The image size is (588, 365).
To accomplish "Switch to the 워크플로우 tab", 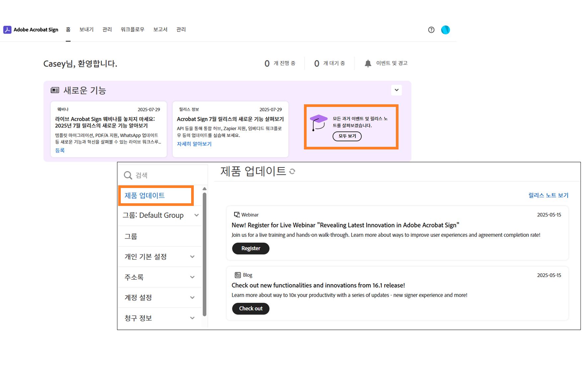I will click(x=132, y=30).
